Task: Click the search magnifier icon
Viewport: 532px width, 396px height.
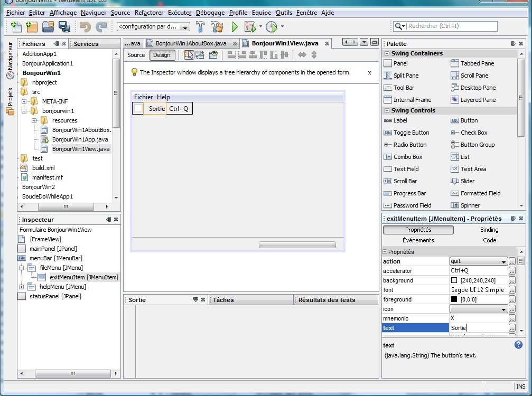Action: pos(399,26)
